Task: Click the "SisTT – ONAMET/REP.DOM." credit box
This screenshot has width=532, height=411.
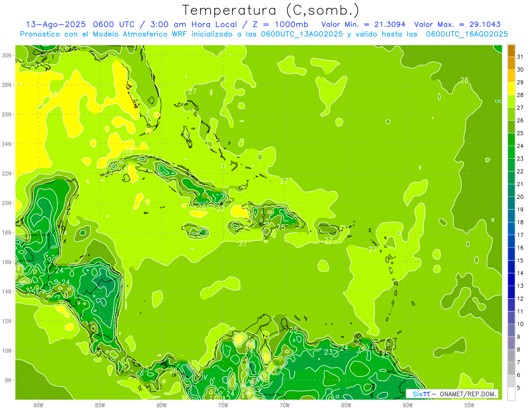Action: (x=452, y=394)
